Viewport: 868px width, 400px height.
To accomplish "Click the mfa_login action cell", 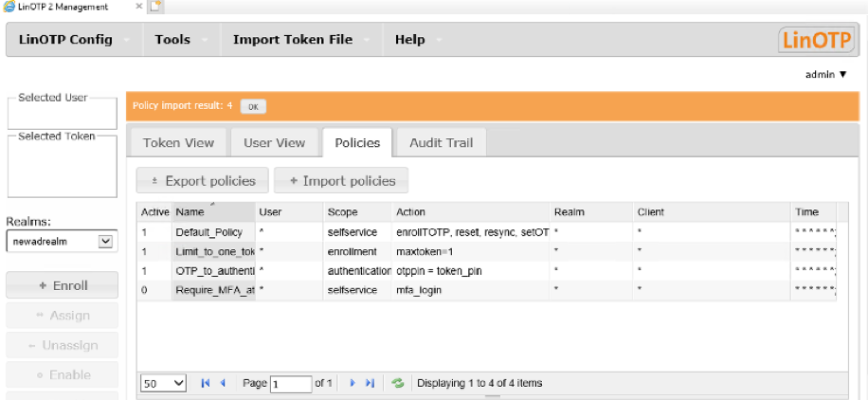I will tap(471, 290).
